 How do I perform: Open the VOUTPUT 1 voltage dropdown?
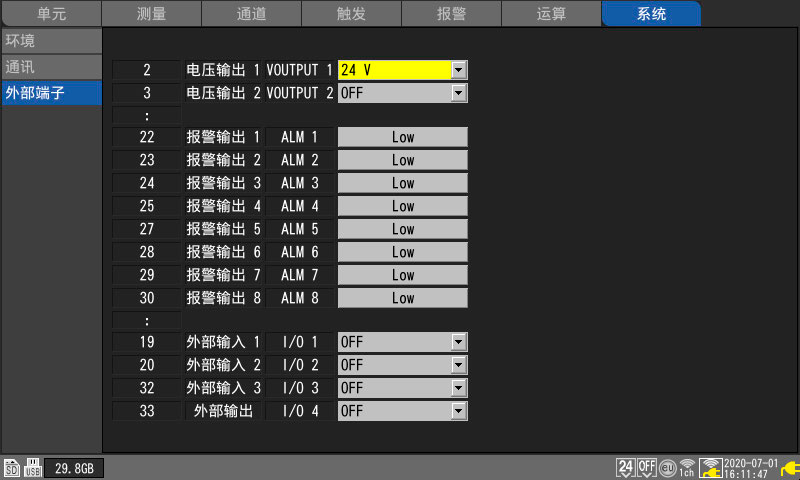pos(402,70)
